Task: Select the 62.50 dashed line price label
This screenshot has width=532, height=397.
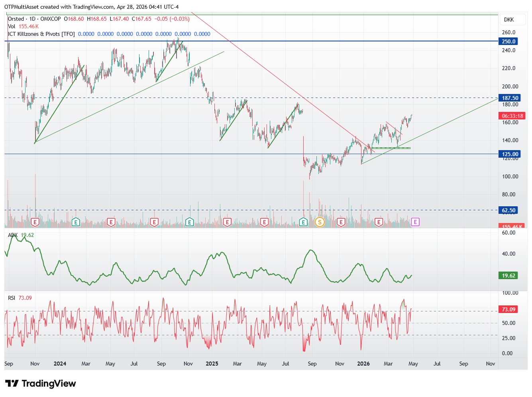Action: [508, 210]
